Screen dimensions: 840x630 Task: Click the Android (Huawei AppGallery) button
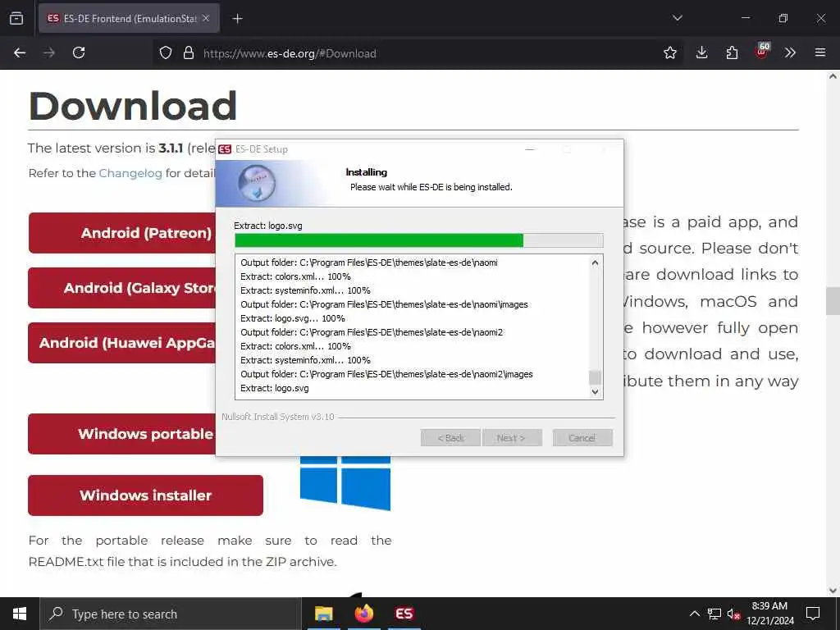click(122, 343)
